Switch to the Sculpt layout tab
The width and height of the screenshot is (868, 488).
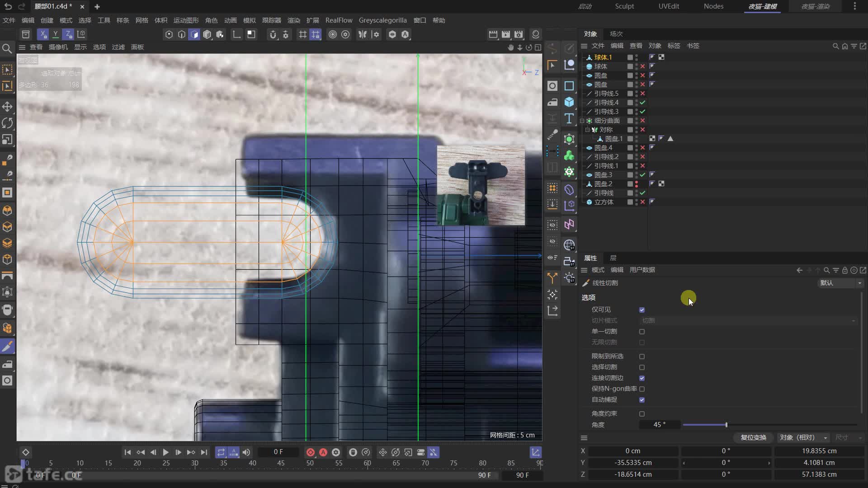point(624,6)
